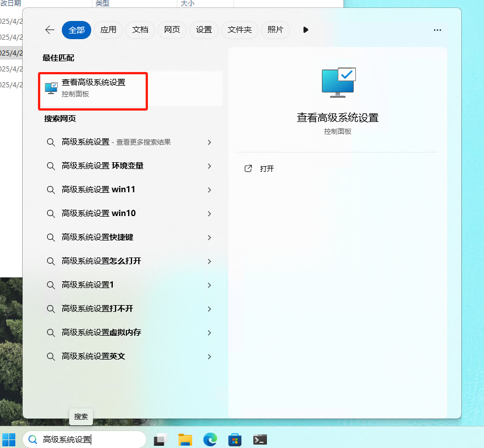Click the taskbar search box text field

click(x=84, y=439)
